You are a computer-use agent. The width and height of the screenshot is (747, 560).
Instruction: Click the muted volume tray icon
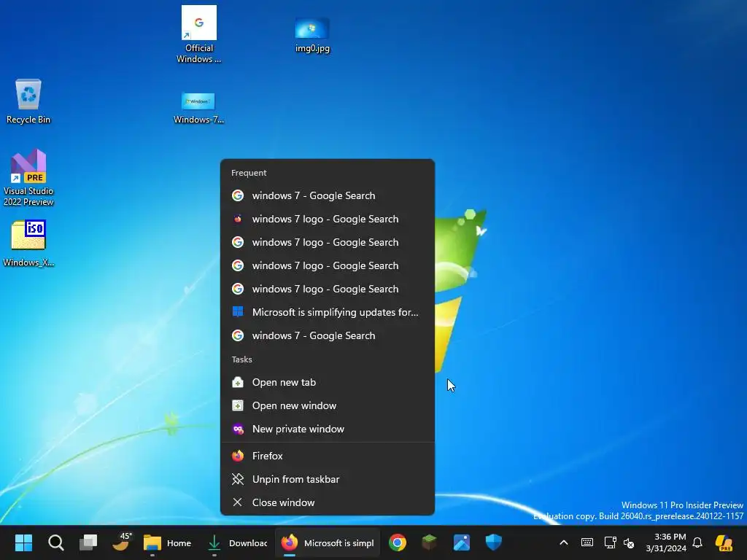coord(629,542)
